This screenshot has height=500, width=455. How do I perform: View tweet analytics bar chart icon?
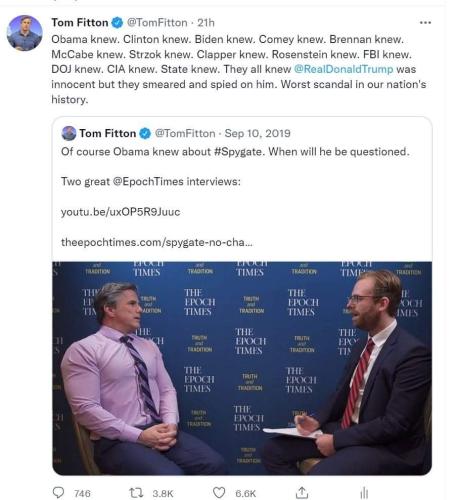point(364,493)
